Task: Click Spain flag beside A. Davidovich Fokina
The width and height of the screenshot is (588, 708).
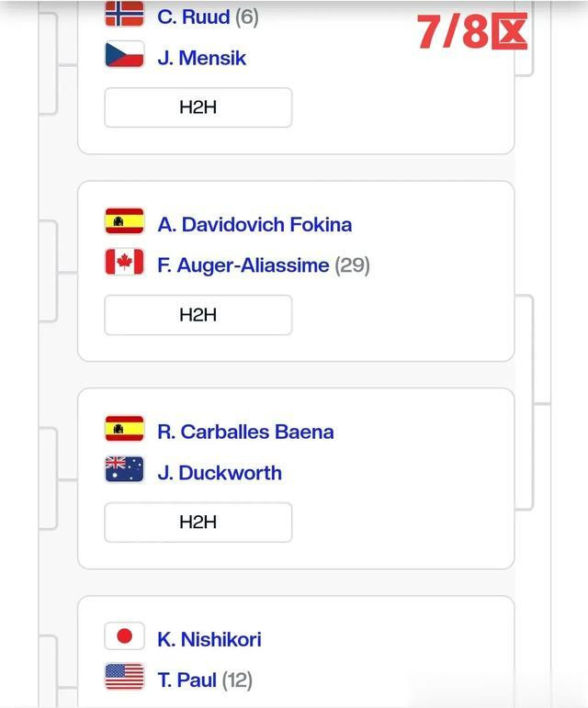Action: (x=124, y=220)
